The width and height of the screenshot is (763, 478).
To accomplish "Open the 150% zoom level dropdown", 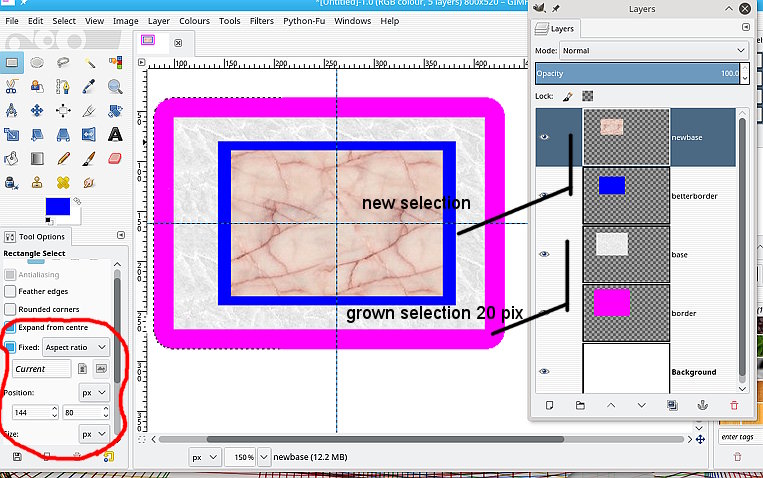I will [263, 457].
